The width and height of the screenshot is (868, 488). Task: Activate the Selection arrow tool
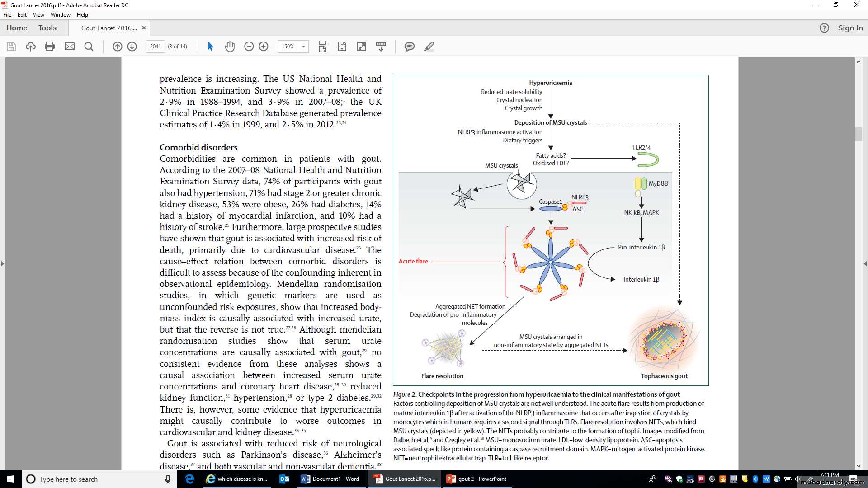point(210,47)
